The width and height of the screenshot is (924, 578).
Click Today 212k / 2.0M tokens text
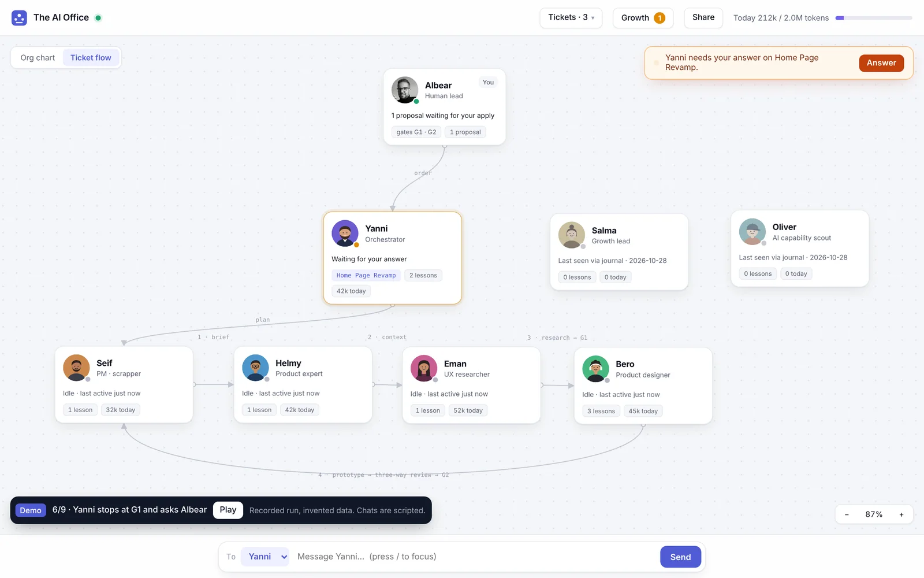781,18
